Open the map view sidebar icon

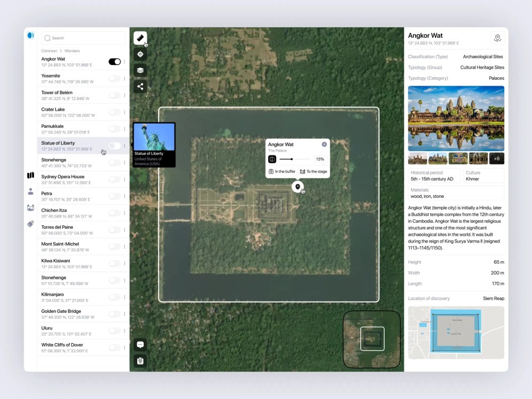coord(30,175)
